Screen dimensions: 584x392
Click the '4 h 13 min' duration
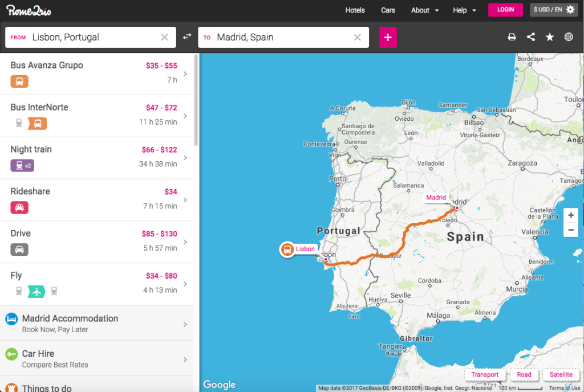click(x=160, y=289)
